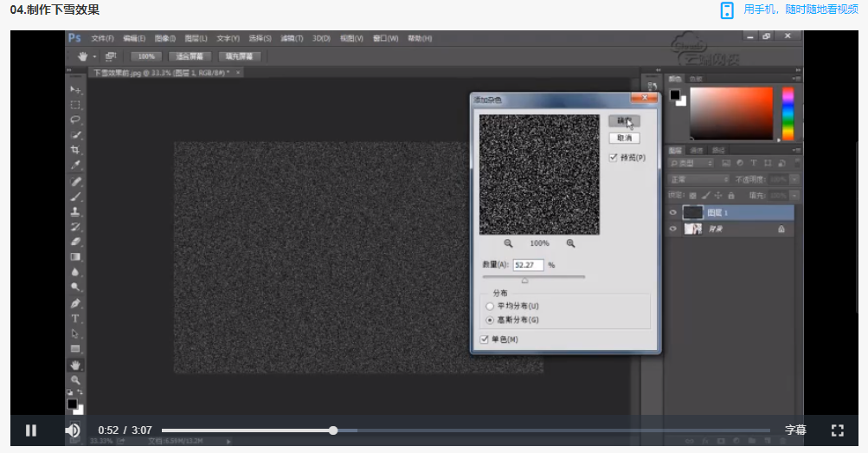Select the Blur tool
Image resolution: width=868 pixels, height=453 pixels.
(75, 272)
